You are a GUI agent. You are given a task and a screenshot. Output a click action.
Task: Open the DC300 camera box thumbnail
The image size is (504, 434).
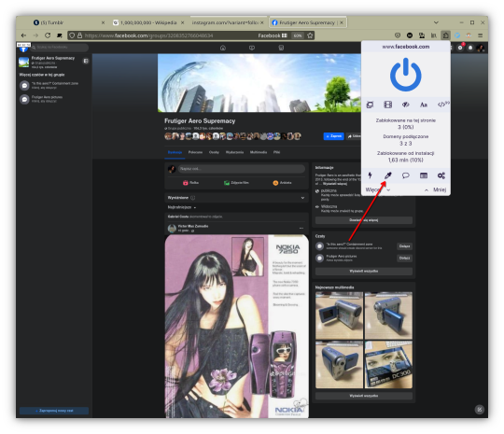[x=388, y=365]
